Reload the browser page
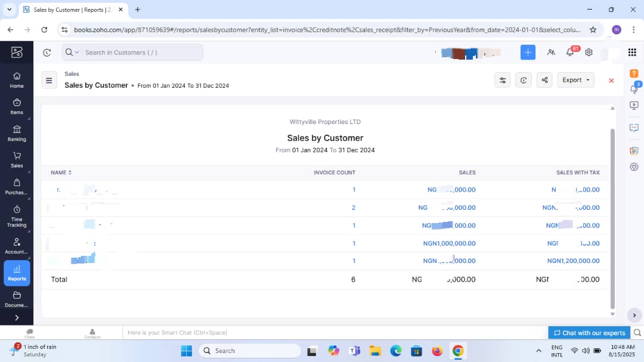Screen dimensions: 644x362 point(44,30)
